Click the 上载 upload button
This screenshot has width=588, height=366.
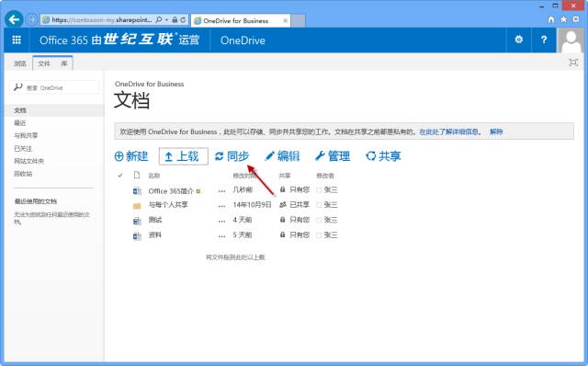pos(184,156)
